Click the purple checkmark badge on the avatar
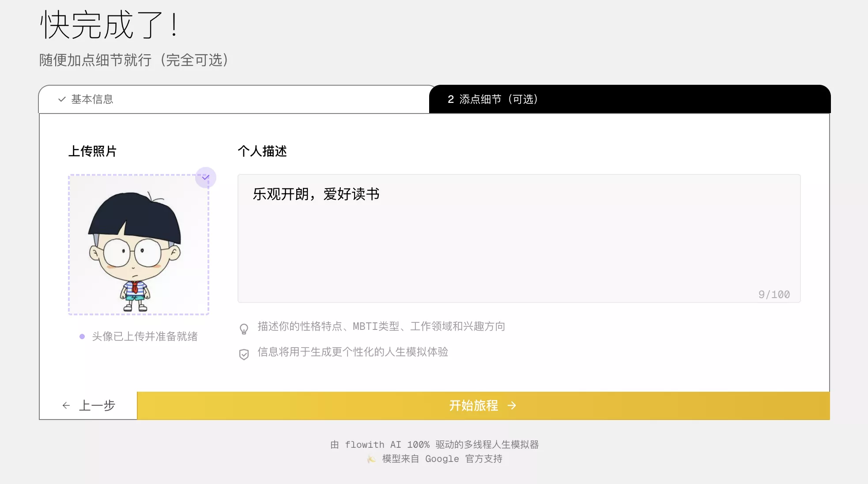Screen dimensions: 868x484 coord(206,177)
